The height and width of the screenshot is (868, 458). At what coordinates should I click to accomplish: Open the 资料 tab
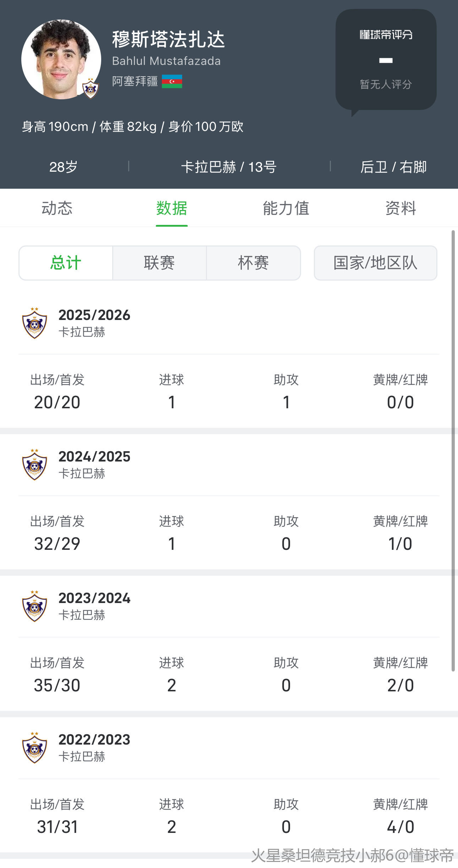pos(400,208)
